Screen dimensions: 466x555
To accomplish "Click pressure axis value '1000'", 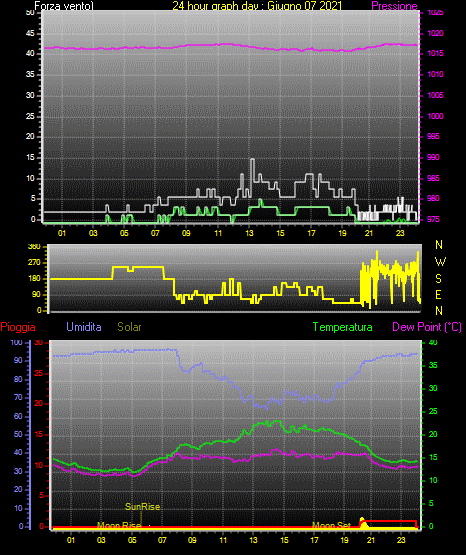I will pyautogui.click(x=435, y=116).
